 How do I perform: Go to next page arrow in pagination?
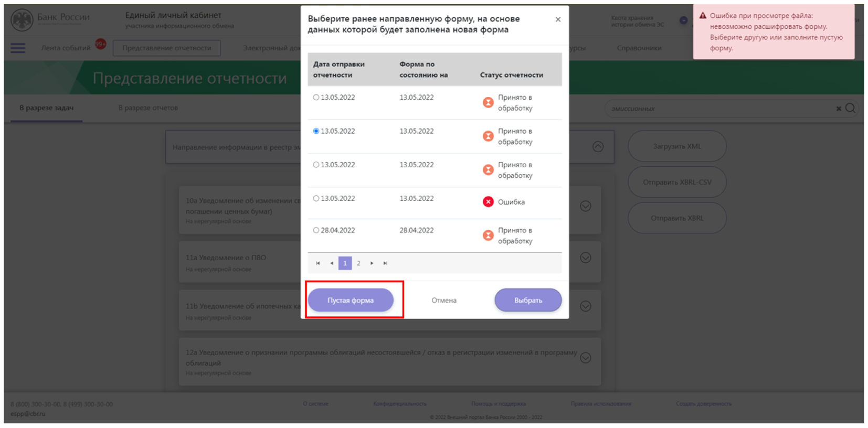coord(372,263)
